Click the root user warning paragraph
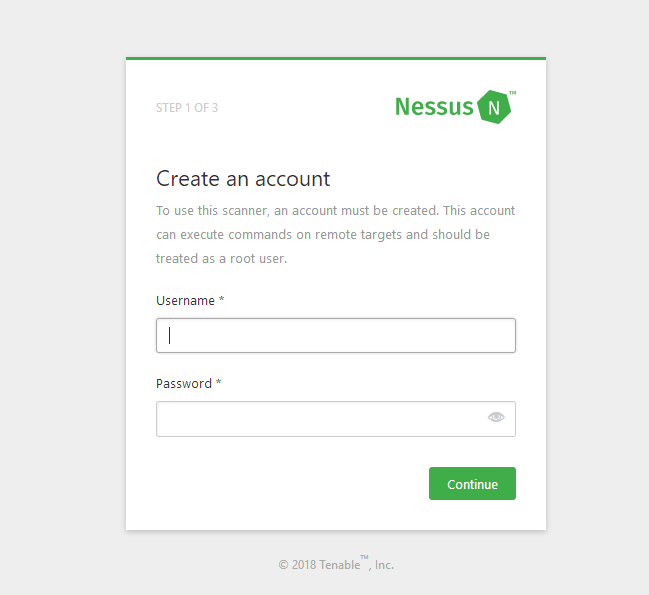The image size is (649, 595). click(x=335, y=235)
